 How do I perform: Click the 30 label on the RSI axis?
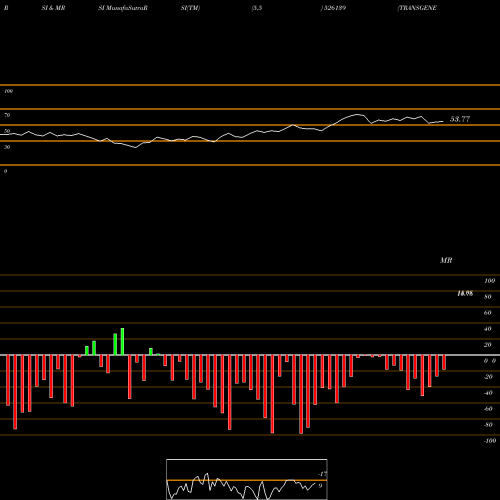click(x=7, y=147)
